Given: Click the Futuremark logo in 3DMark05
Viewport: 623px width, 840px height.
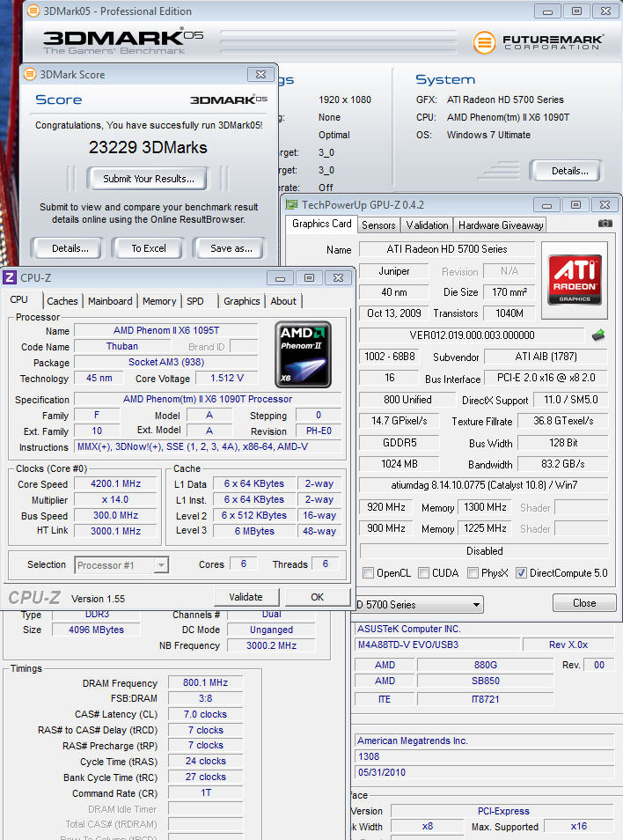Looking at the screenshot, I should [x=538, y=42].
